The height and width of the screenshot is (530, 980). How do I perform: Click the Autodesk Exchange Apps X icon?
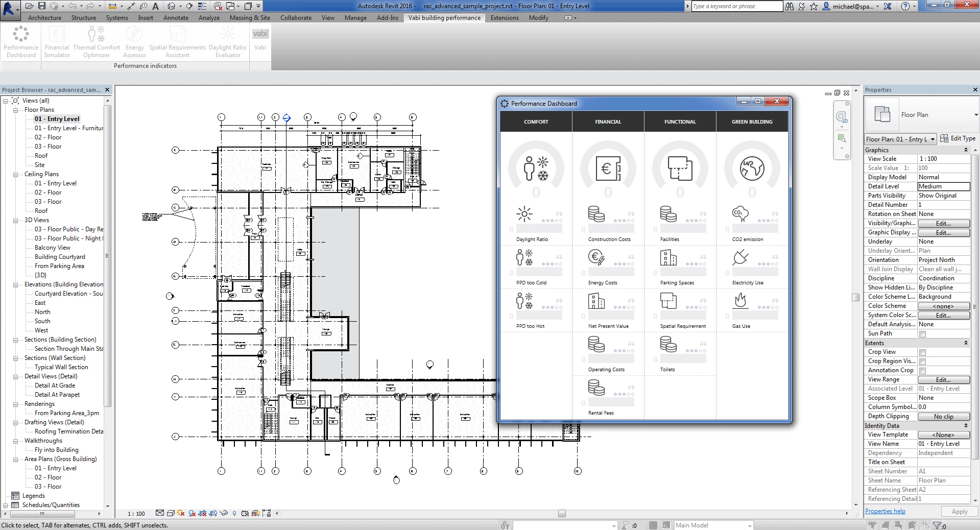888,6
